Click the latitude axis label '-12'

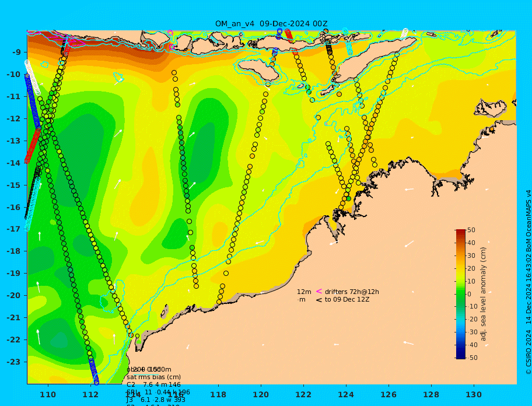click(x=13, y=119)
